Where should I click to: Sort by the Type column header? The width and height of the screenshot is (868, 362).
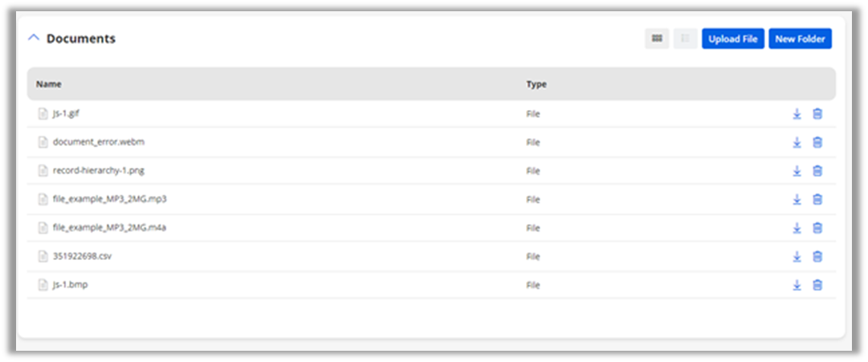point(536,84)
